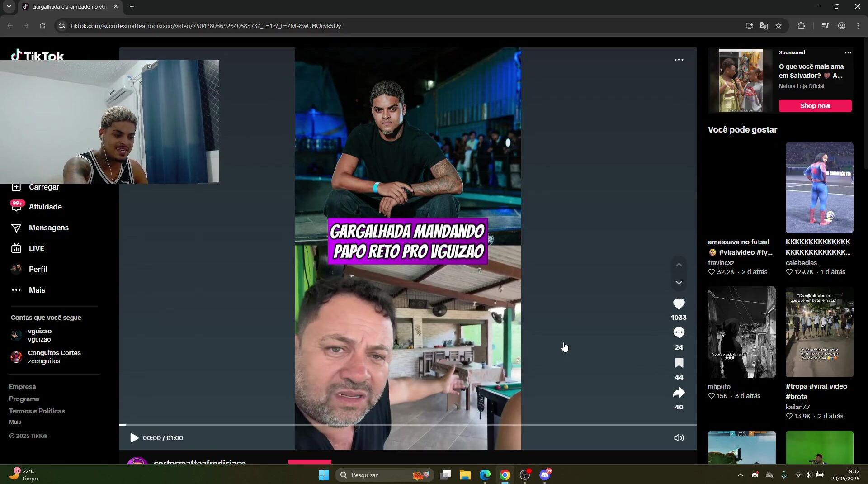This screenshot has height=484, width=868.
Task: Open Mensagens inbox
Action: coord(49,228)
